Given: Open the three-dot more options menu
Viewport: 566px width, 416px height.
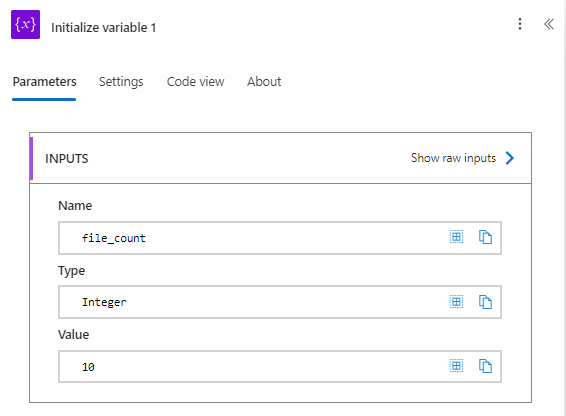Looking at the screenshot, I should pyautogui.click(x=520, y=24).
